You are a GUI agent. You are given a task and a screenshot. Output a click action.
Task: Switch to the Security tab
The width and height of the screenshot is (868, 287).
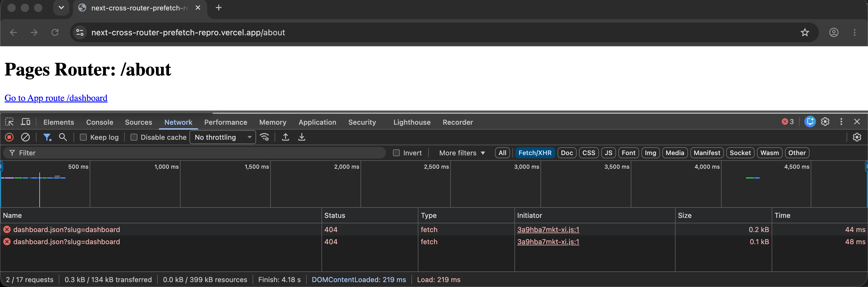tap(362, 122)
